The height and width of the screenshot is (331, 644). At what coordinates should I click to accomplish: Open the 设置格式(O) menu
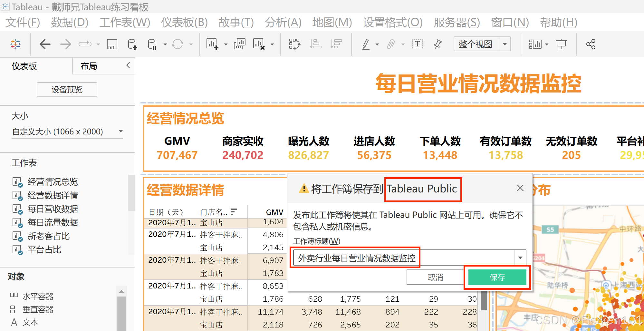click(x=393, y=23)
